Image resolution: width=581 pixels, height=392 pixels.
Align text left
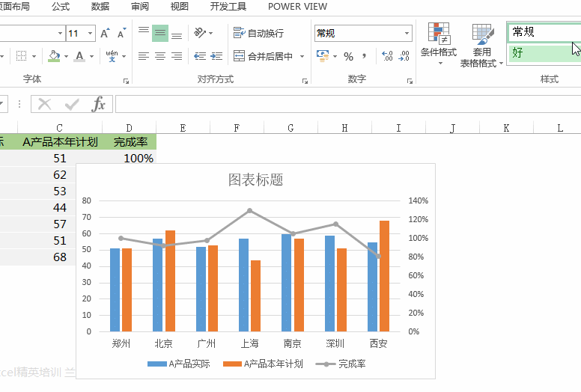144,56
